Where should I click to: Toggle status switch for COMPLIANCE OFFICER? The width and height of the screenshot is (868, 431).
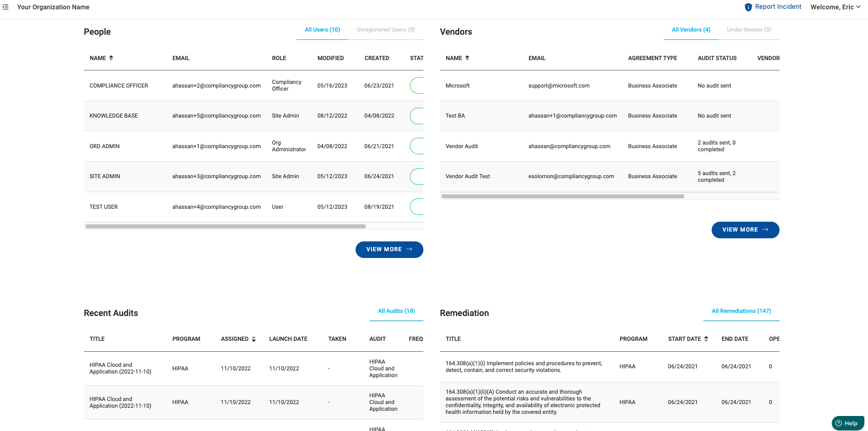coord(417,85)
